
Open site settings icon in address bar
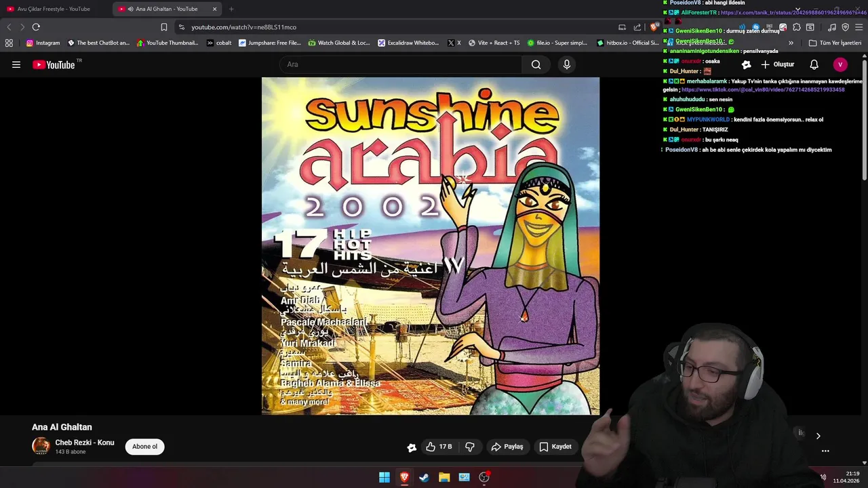[x=182, y=27]
